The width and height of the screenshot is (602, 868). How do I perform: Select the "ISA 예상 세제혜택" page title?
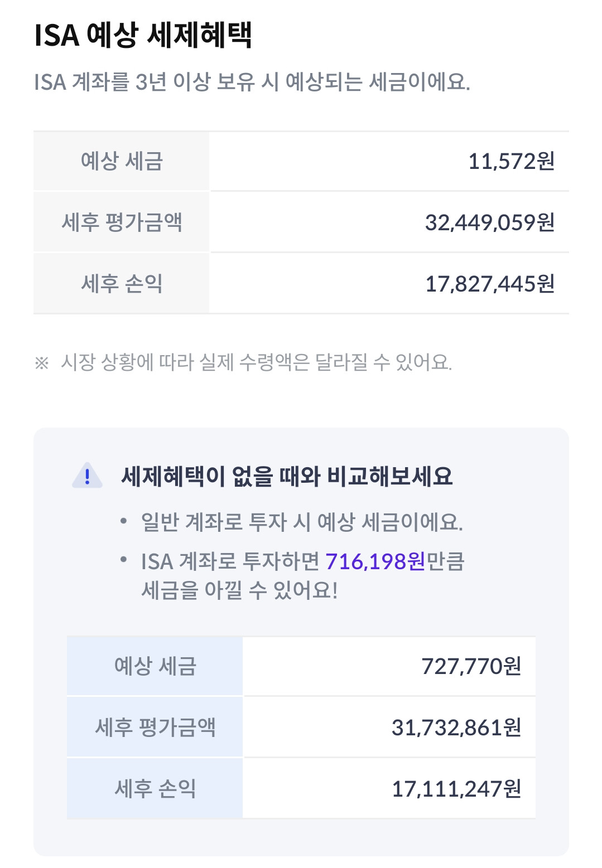[143, 35]
